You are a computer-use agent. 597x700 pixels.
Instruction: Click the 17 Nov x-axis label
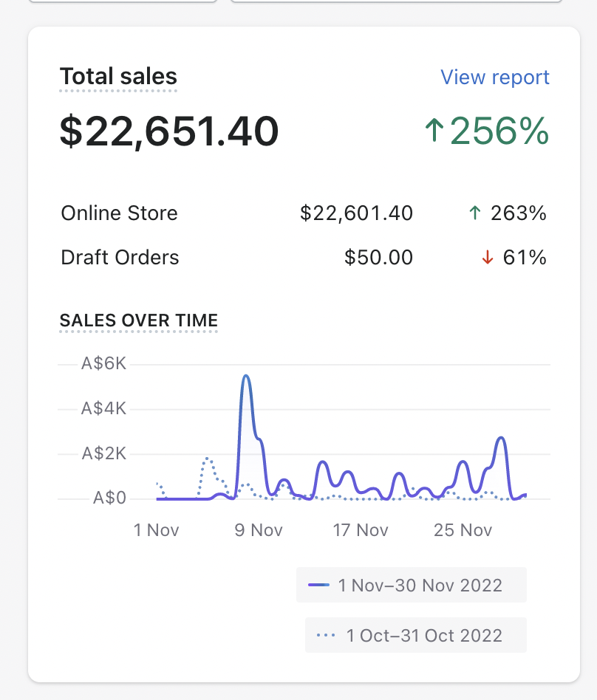(x=361, y=530)
